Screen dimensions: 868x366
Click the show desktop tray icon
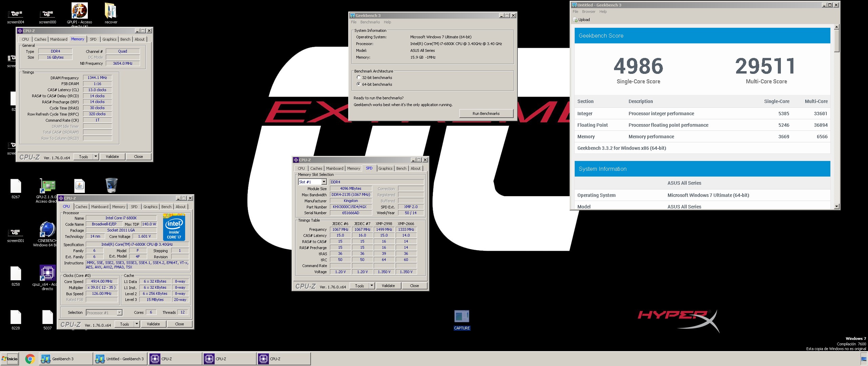[x=864, y=359]
